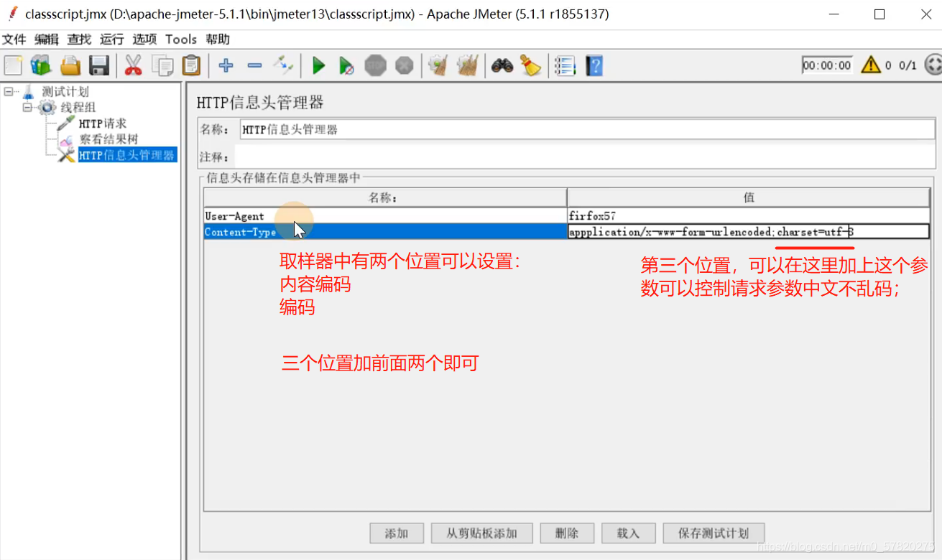
Task: Open the 运行 menu
Action: (112, 39)
